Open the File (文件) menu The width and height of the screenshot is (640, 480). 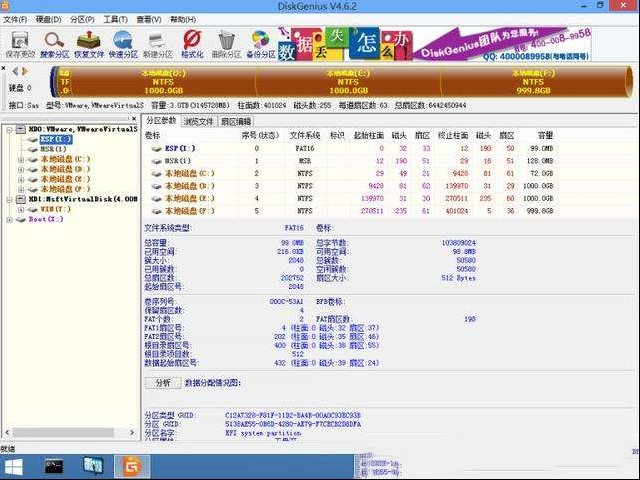pyautogui.click(x=15, y=20)
